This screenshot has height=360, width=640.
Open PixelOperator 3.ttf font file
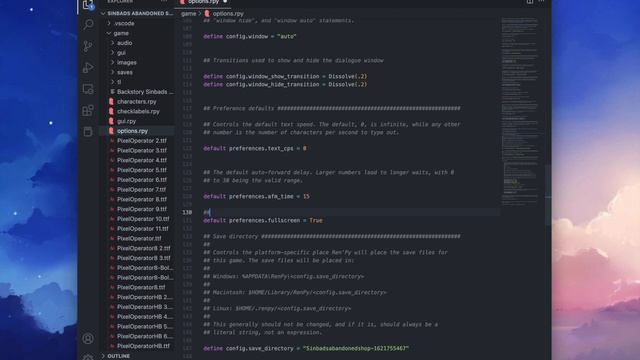[x=138, y=151]
